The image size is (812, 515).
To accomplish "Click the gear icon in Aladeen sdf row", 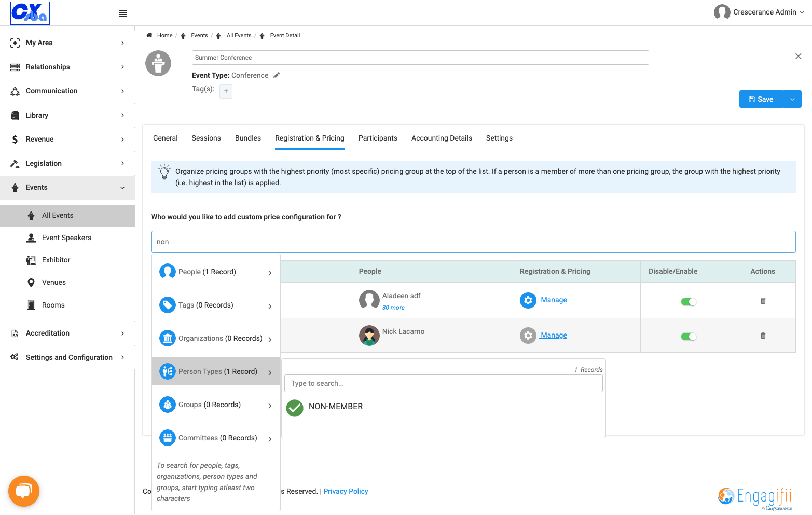I will pos(528,300).
